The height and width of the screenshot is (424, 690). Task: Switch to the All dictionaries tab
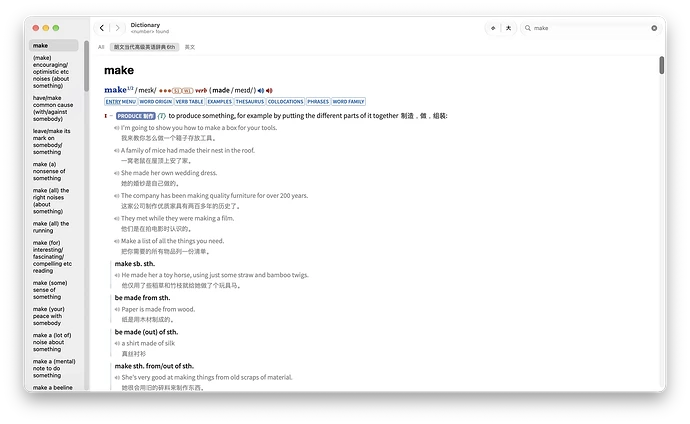pyautogui.click(x=101, y=47)
